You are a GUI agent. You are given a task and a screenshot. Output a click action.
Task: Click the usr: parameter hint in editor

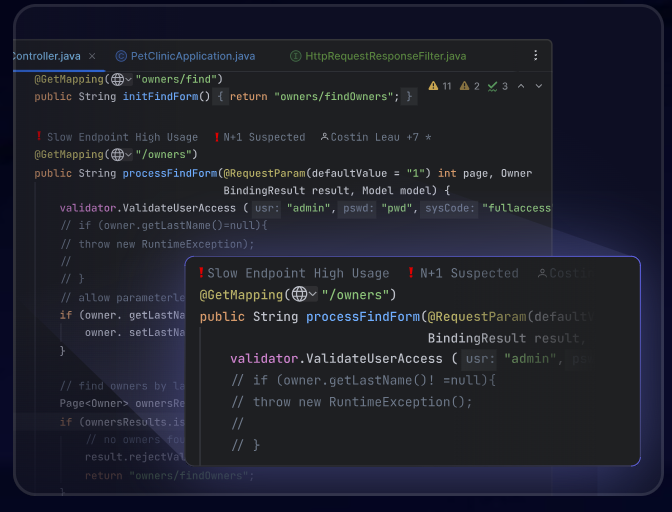(x=267, y=208)
